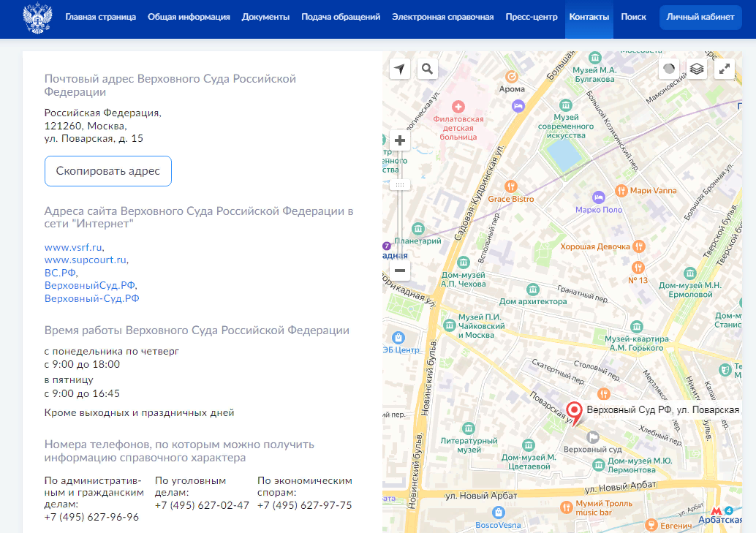Click the Дом-музей М. Цветаевой icon
The width and height of the screenshot is (756, 533).
tap(529, 445)
